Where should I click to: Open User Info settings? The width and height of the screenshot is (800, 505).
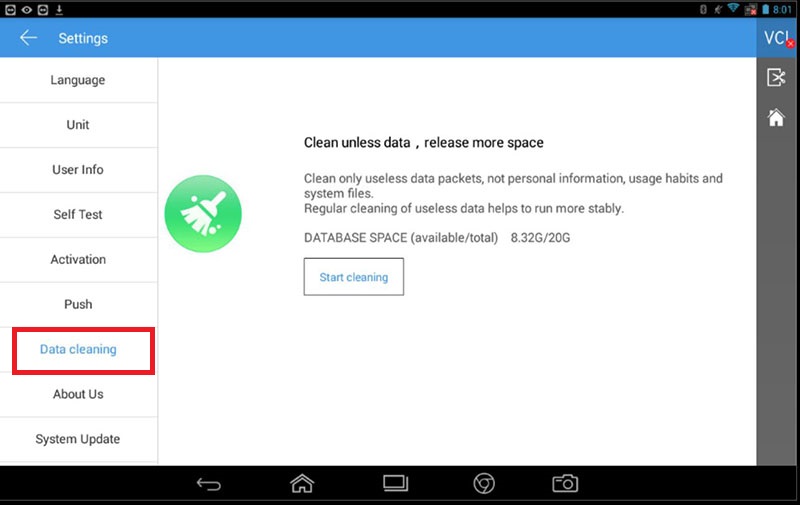tap(78, 170)
